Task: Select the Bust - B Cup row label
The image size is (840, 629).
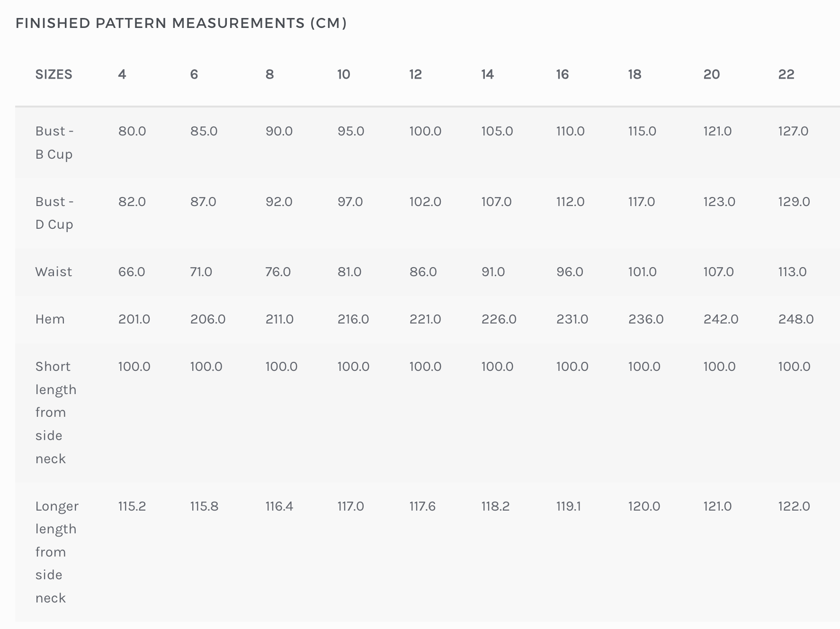Action: tap(54, 143)
